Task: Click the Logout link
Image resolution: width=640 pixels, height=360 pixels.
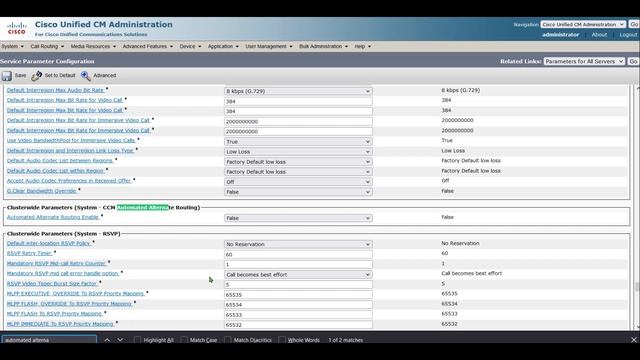Action: (x=628, y=35)
